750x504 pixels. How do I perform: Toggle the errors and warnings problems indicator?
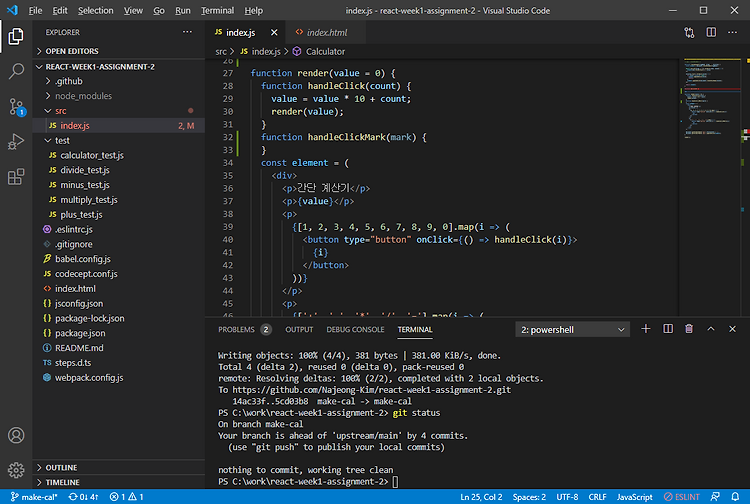[x=129, y=497]
